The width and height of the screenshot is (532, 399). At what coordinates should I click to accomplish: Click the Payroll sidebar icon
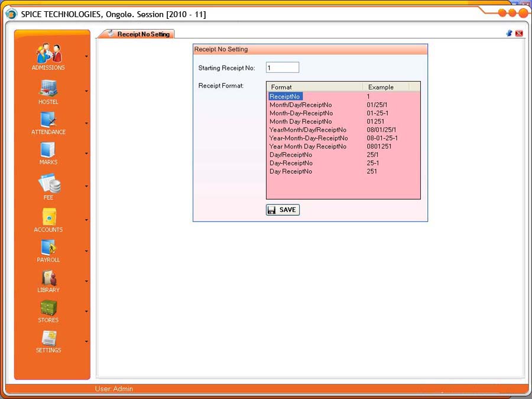48,248
